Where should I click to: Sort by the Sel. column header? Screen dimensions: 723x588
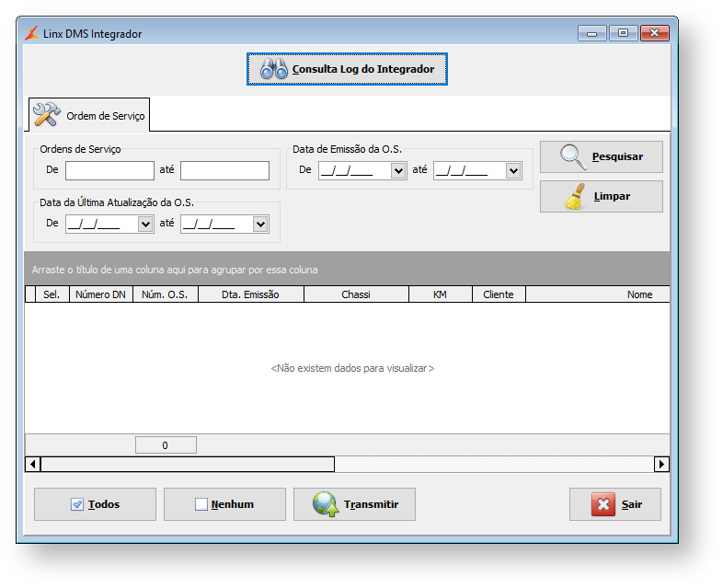pos(52,294)
